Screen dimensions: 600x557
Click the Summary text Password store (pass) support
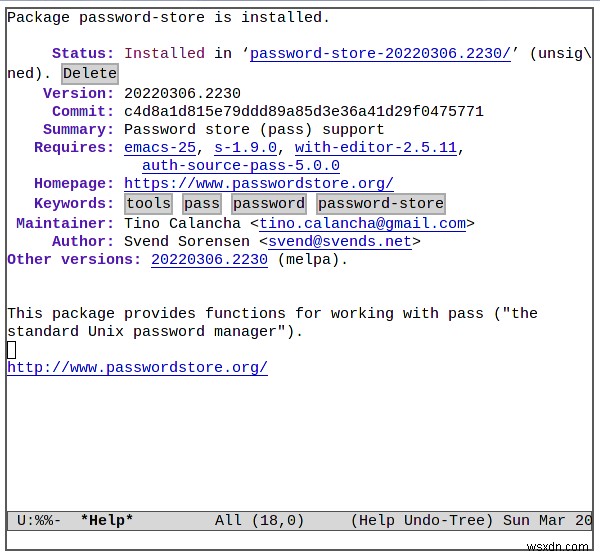(x=254, y=129)
